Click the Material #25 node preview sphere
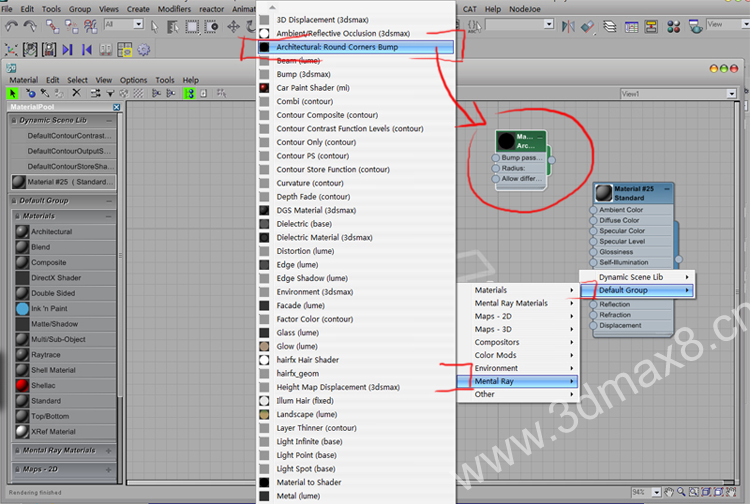The height and width of the screenshot is (504, 750). click(x=604, y=193)
